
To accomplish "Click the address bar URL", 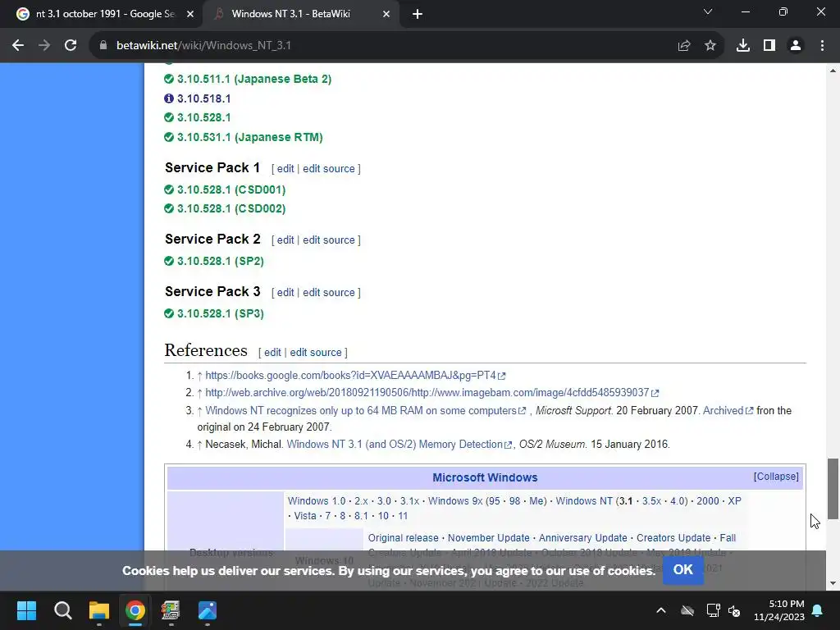I will point(203,46).
